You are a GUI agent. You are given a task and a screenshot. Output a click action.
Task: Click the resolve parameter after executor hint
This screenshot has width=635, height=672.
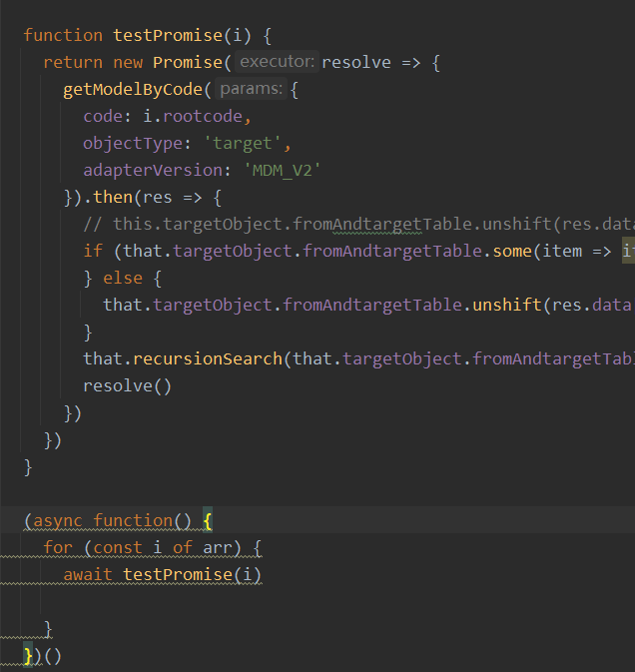tap(356, 63)
